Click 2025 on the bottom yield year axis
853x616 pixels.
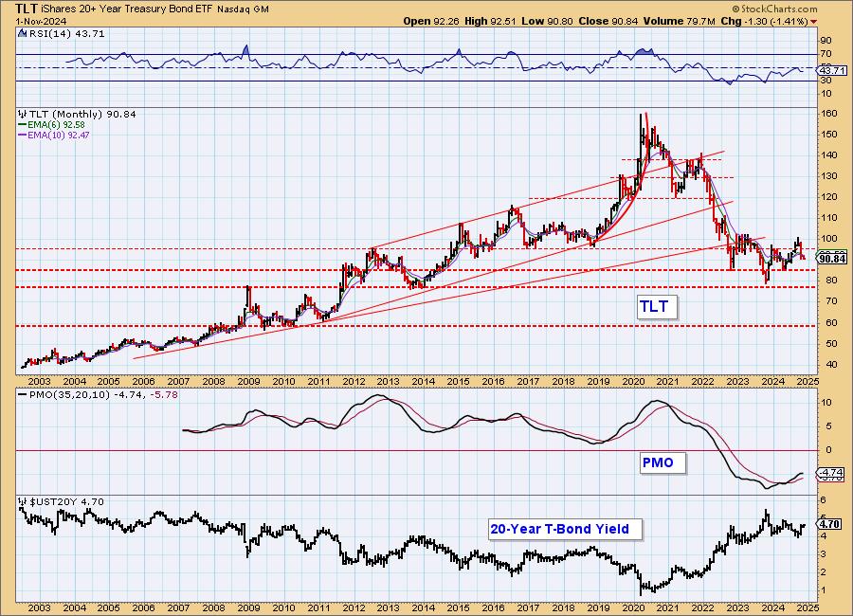click(808, 607)
